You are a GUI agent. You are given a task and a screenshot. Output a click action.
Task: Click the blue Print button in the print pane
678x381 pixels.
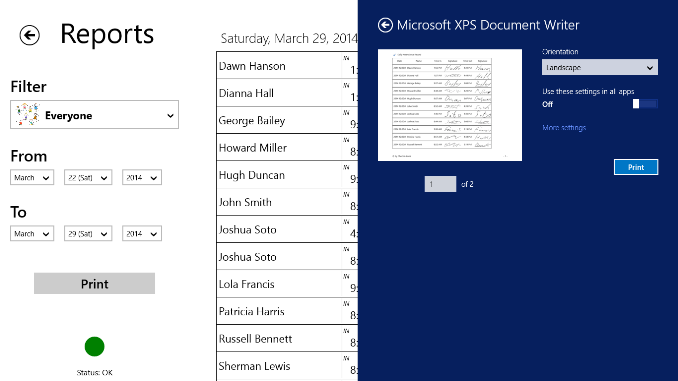pos(636,167)
